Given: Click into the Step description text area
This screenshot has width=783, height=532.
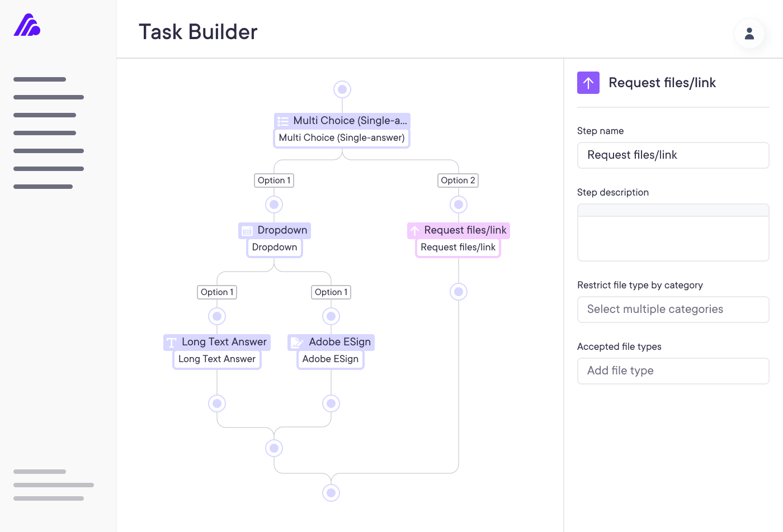Looking at the screenshot, I should click(x=673, y=239).
